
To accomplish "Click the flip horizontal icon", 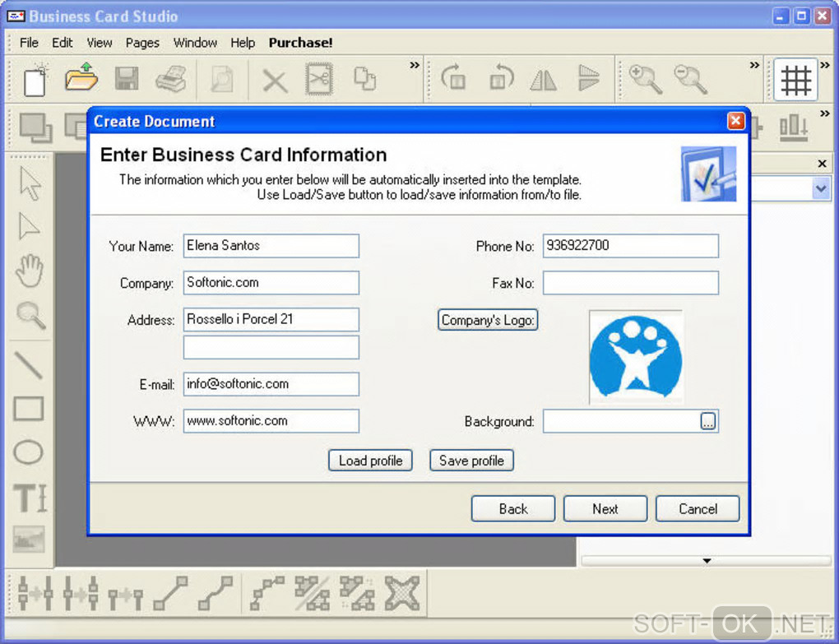I will pyautogui.click(x=544, y=79).
